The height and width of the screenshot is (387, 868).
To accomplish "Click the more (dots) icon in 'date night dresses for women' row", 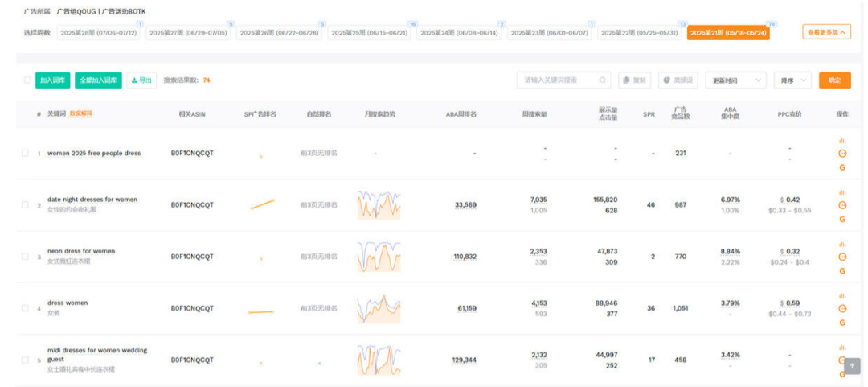I will point(842,205).
